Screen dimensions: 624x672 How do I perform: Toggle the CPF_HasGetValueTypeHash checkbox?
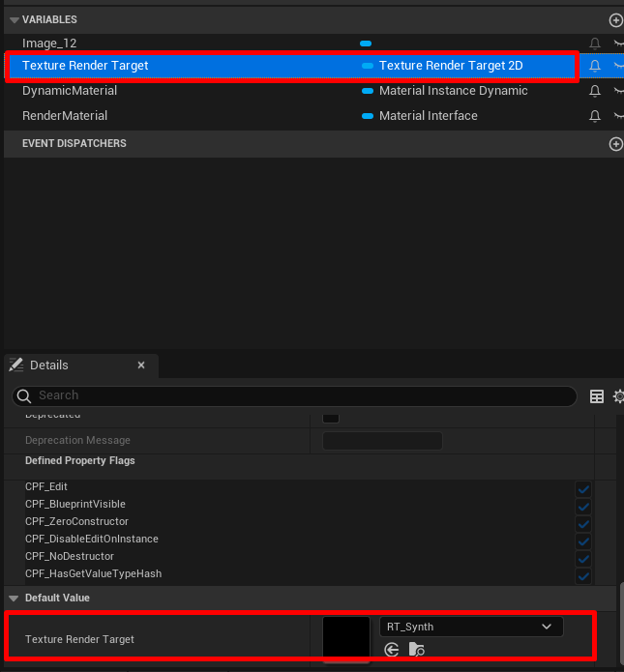583,576
